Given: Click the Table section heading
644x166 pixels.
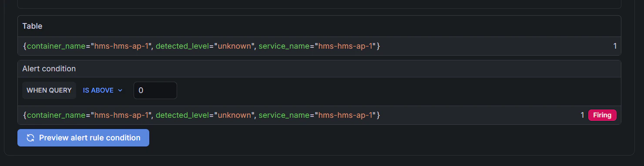Looking at the screenshot, I should 32,26.
